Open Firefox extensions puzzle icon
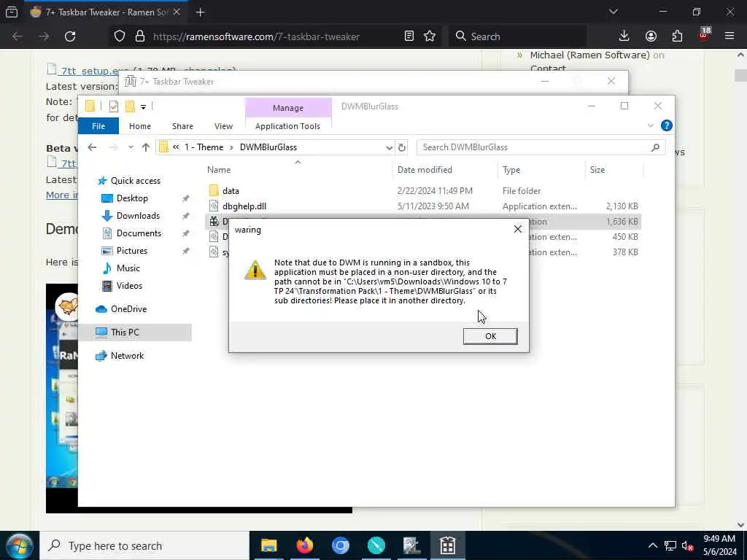The height and width of the screenshot is (560, 747). pyautogui.click(x=677, y=36)
